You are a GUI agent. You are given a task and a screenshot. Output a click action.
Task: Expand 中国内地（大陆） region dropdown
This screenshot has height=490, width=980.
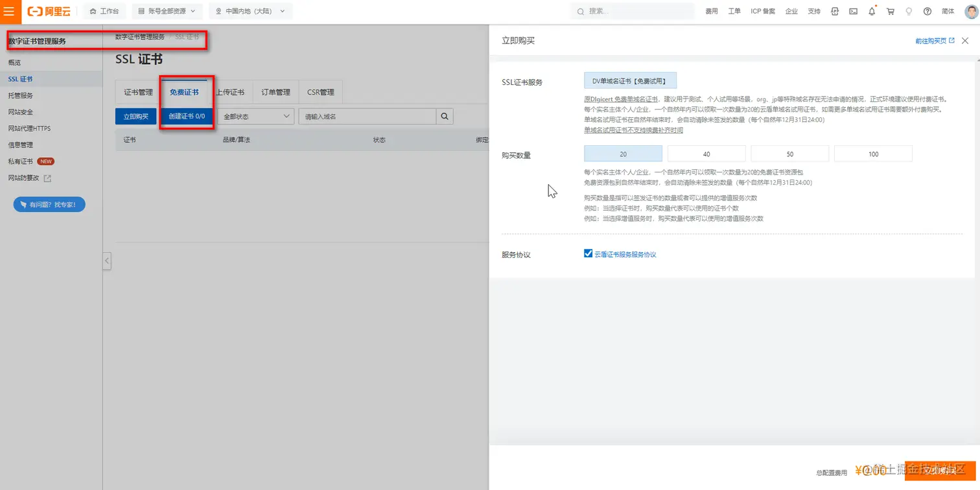(251, 11)
